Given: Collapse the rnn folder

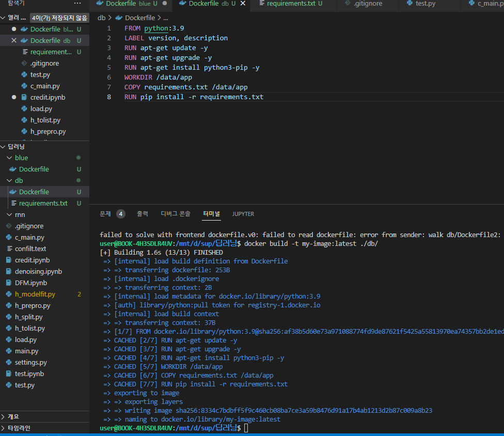Looking at the screenshot, I should pos(10,215).
